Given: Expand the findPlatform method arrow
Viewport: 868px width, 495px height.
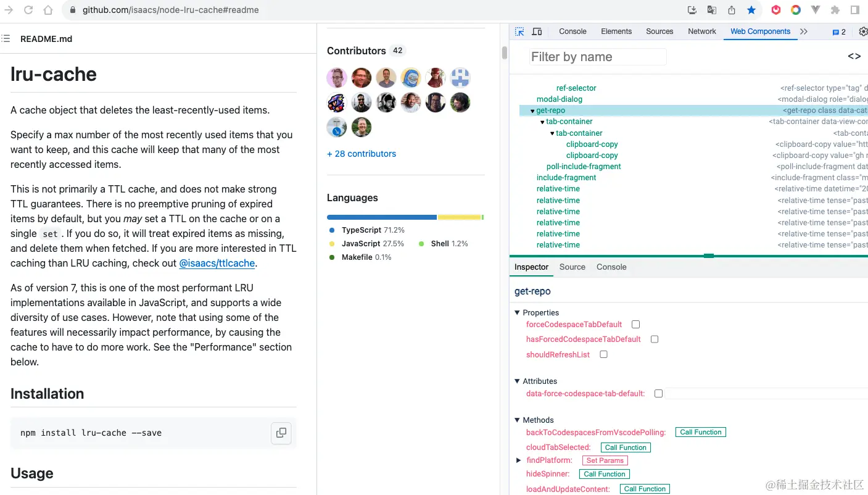Looking at the screenshot, I should click(519, 460).
